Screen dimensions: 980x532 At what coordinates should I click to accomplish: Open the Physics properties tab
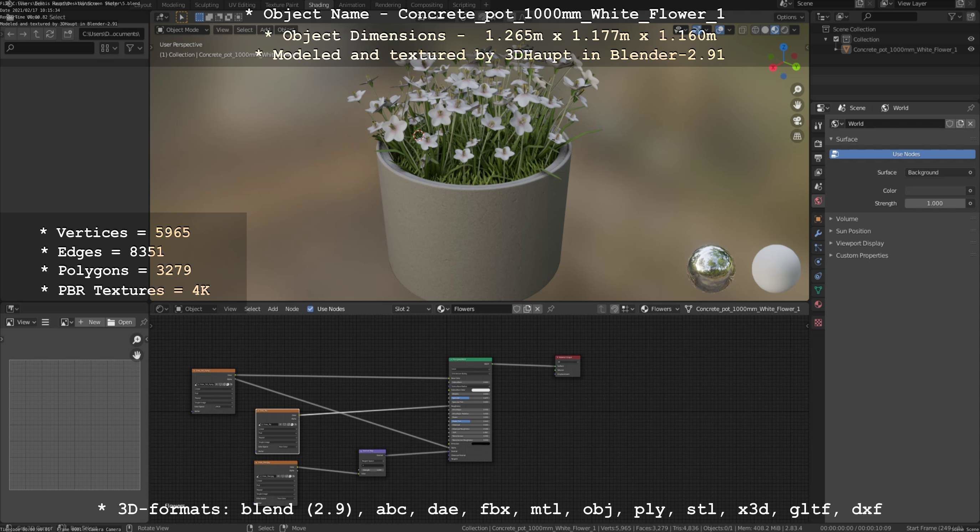[x=818, y=262]
